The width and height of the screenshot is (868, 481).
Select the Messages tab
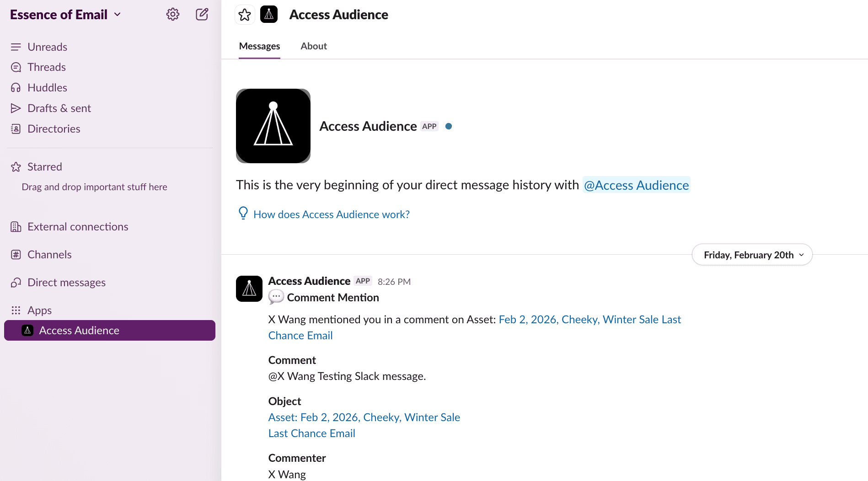coord(259,46)
